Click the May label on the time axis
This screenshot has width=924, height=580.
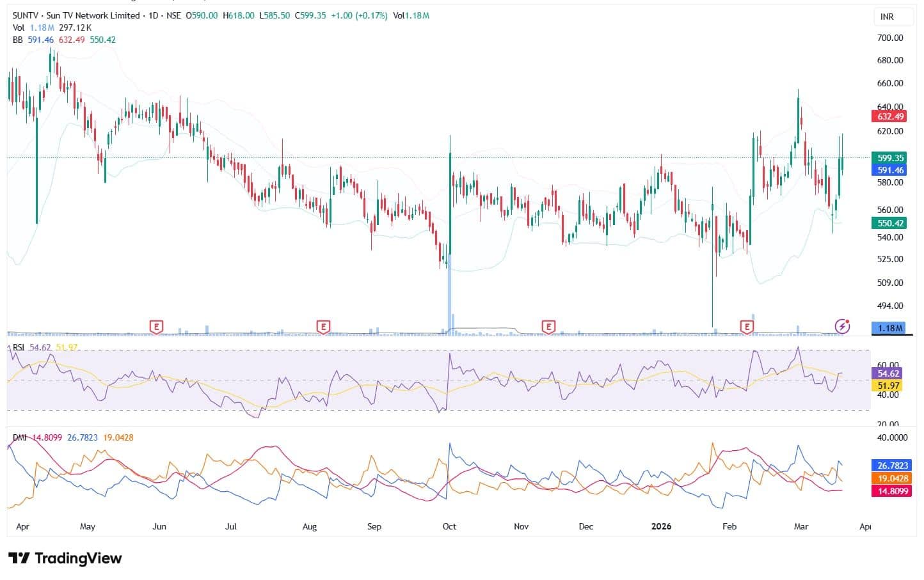pyautogui.click(x=88, y=526)
